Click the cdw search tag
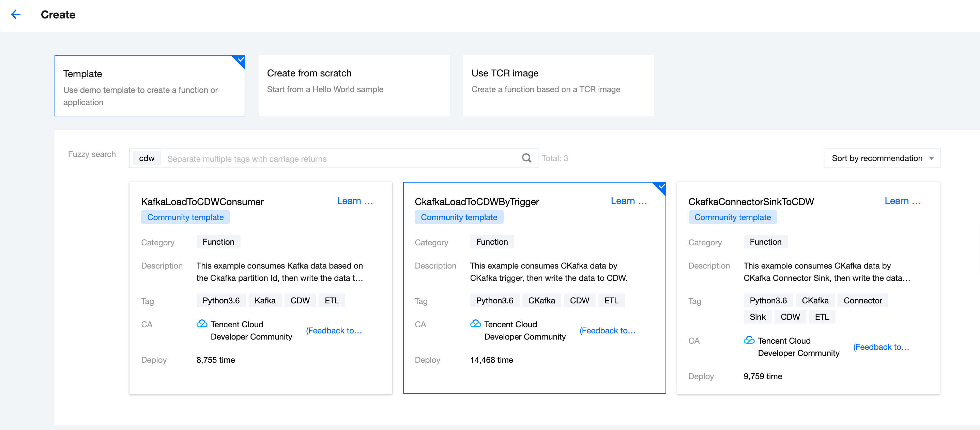 pos(147,158)
